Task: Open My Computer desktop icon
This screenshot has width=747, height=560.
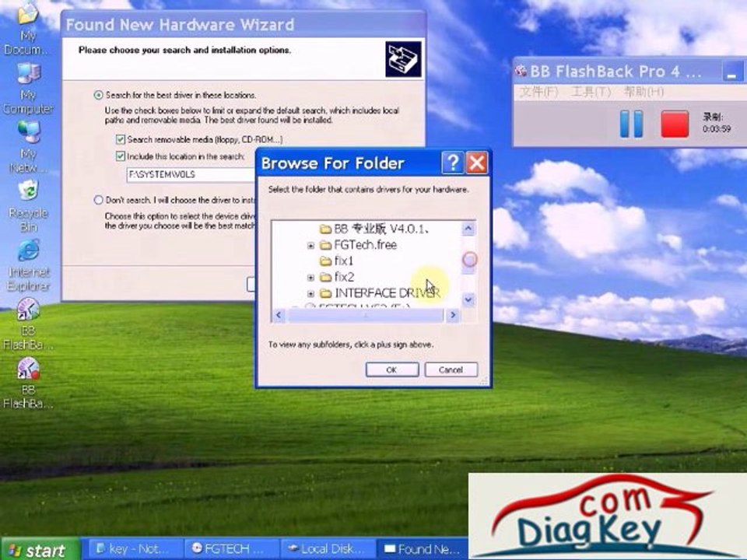Action: (28, 88)
